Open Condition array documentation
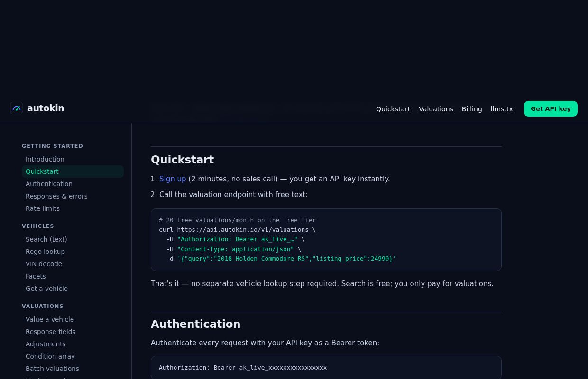The height and width of the screenshot is (379, 588). point(73,356)
